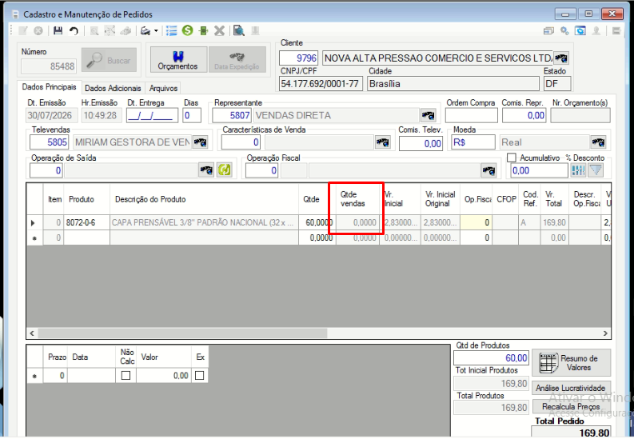Click green refresh icon beside Operação de Saída

[224, 170]
